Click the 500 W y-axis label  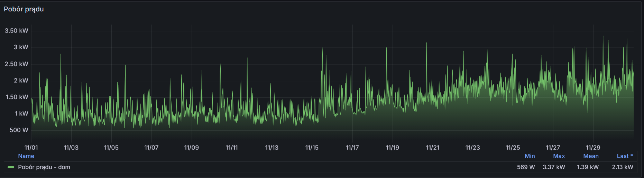pyautogui.click(x=19, y=130)
